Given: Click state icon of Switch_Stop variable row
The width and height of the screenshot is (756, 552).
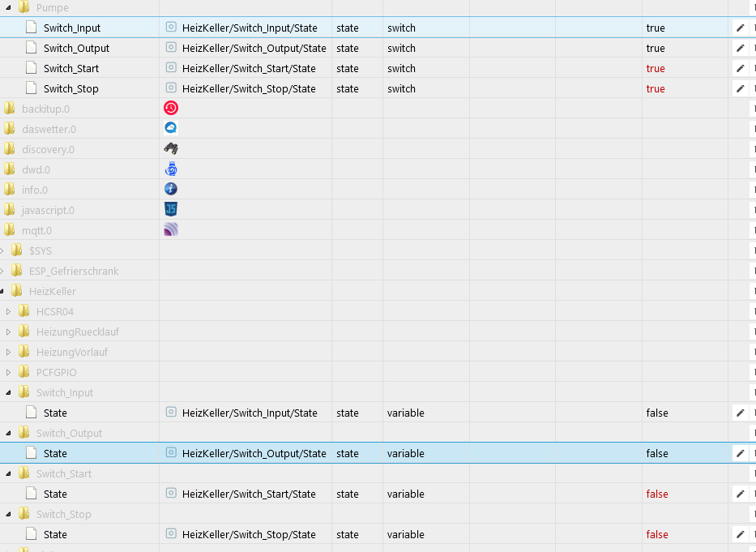Looking at the screenshot, I should pos(171,533).
